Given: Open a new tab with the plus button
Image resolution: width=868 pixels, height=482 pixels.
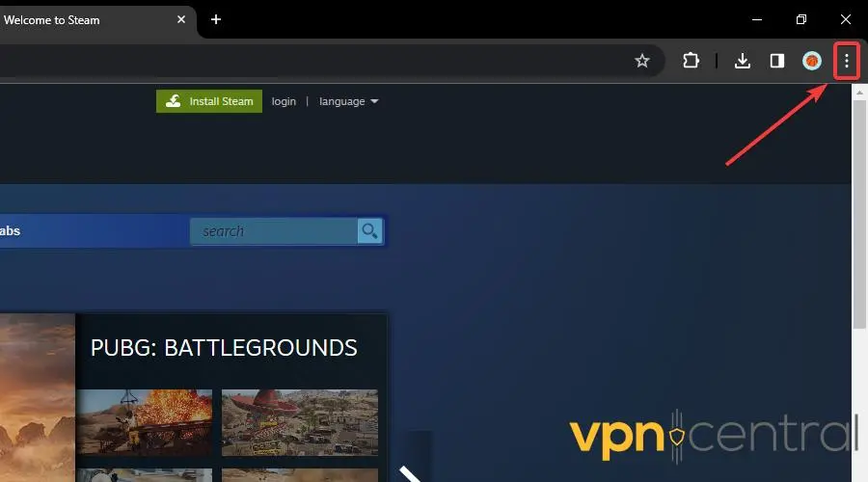Looking at the screenshot, I should [216, 19].
